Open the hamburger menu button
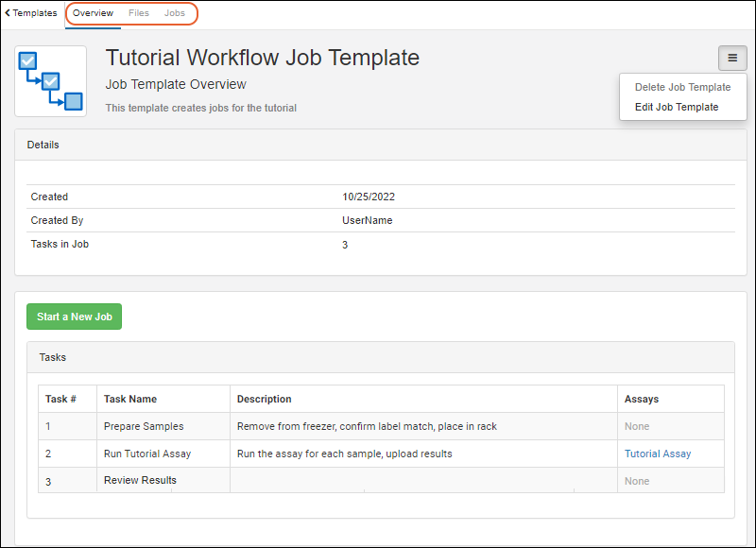The width and height of the screenshot is (756, 548). tap(732, 59)
